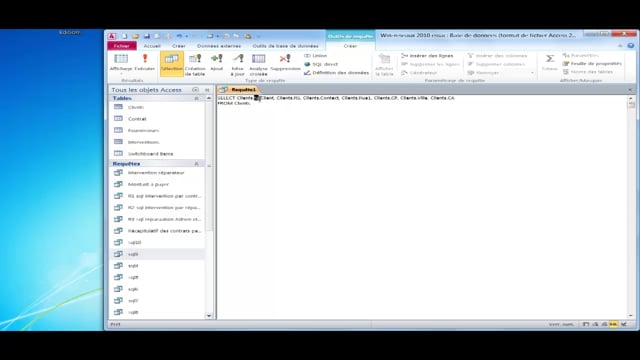Click Supprimer les lignes

430,64
